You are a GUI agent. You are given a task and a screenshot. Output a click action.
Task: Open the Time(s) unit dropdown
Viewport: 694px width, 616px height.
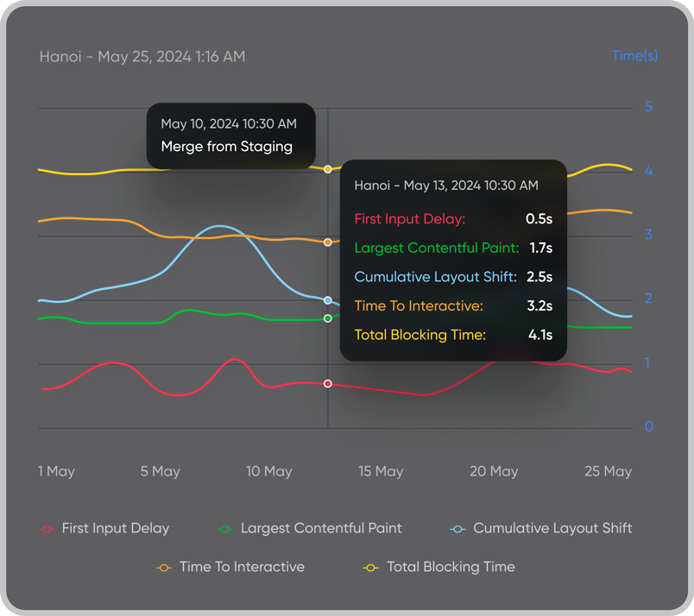point(634,55)
